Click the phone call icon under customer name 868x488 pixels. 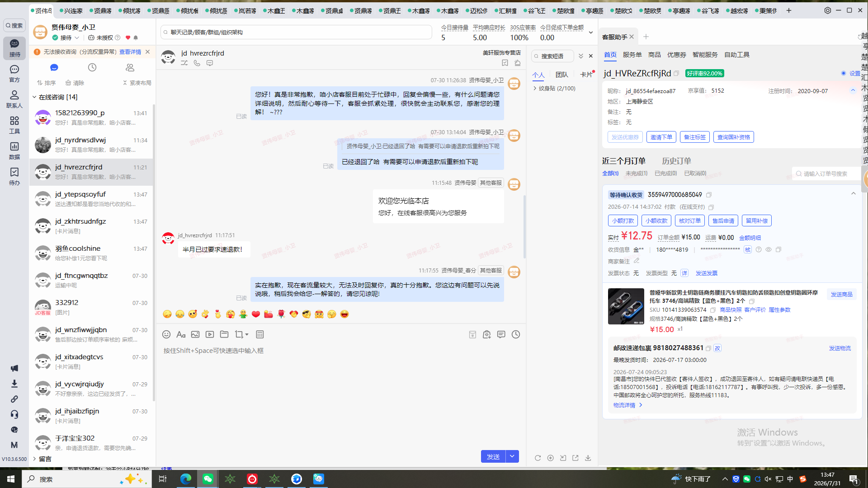pyautogui.click(x=197, y=63)
